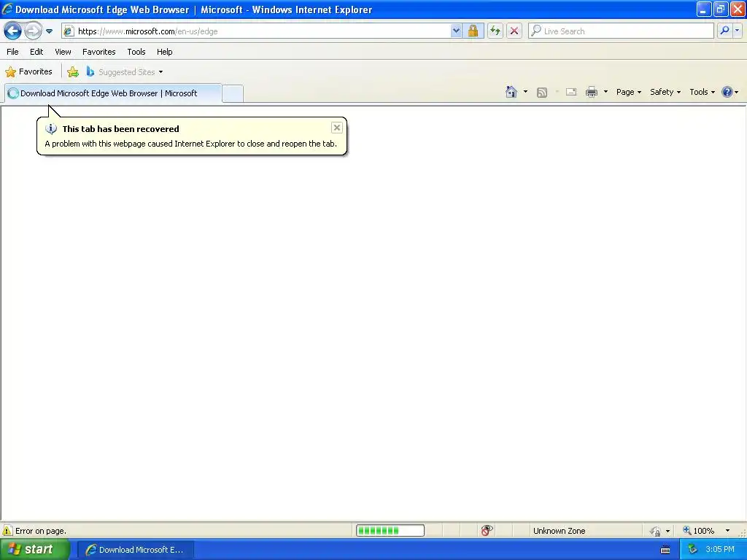Screen dimensions: 747x560
Task: Open the View menu
Action: (x=63, y=52)
